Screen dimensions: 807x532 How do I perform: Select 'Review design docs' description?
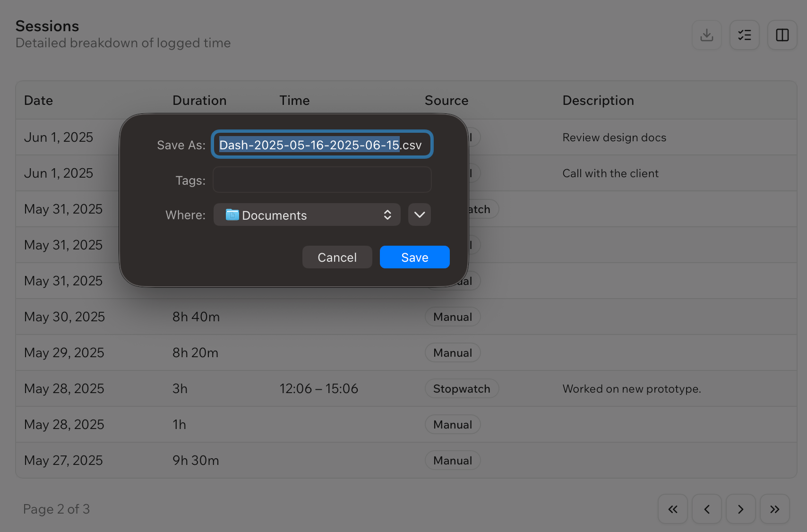click(x=614, y=137)
